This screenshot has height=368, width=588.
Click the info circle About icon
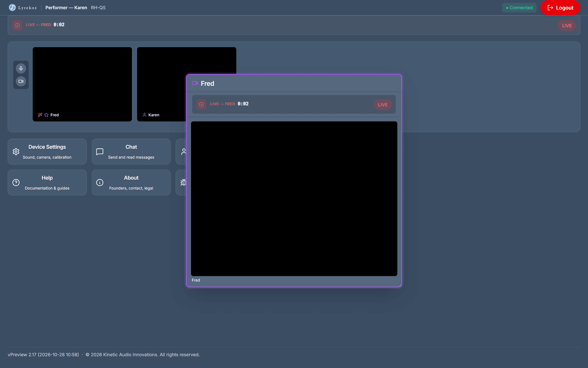(100, 182)
